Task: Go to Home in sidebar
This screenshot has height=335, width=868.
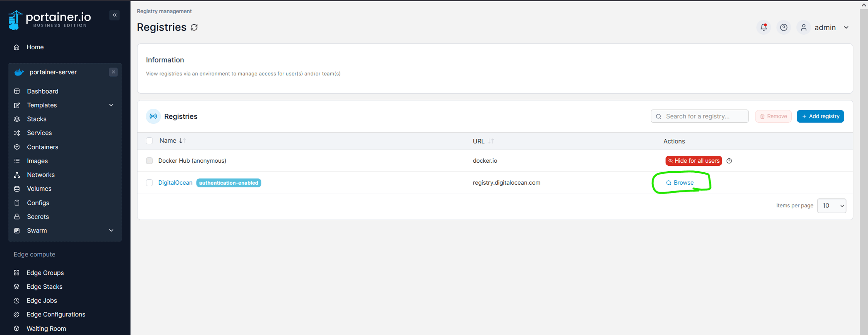Action: pos(35,47)
